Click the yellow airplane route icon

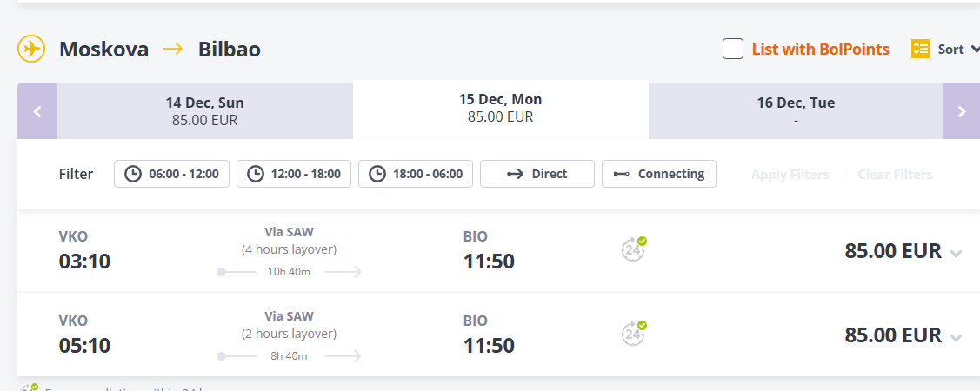pos(31,49)
